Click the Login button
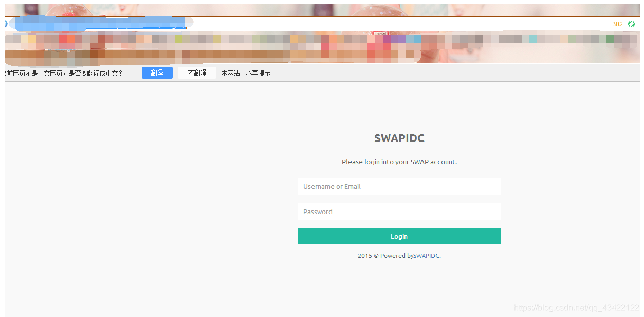 pos(399,236)
